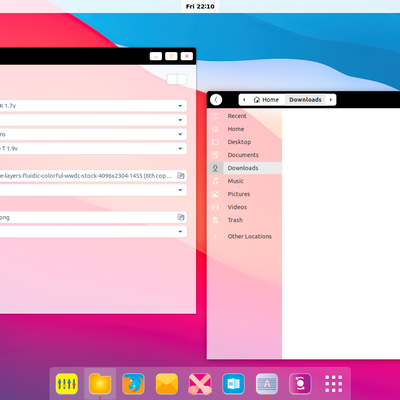Maximize the Tweaks window
This screenshot has height=400, width=400.
(x=171, y=56)
